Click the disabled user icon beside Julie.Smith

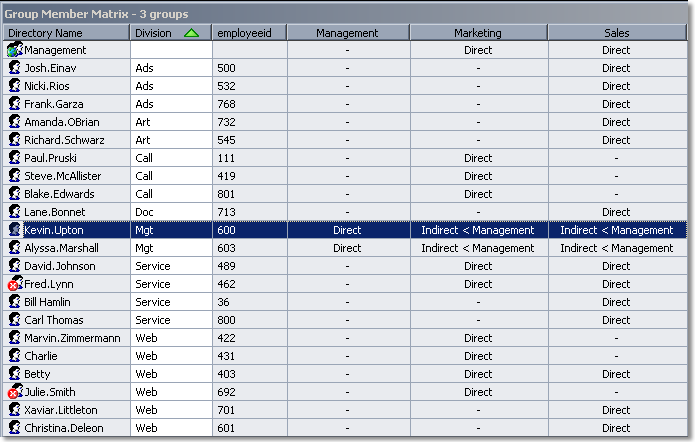tap(15, 393)
